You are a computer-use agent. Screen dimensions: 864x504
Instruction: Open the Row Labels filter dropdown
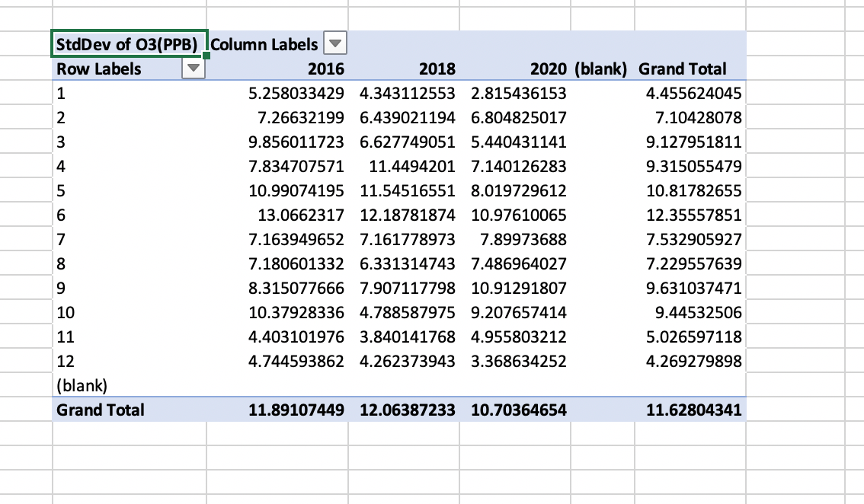194,69
